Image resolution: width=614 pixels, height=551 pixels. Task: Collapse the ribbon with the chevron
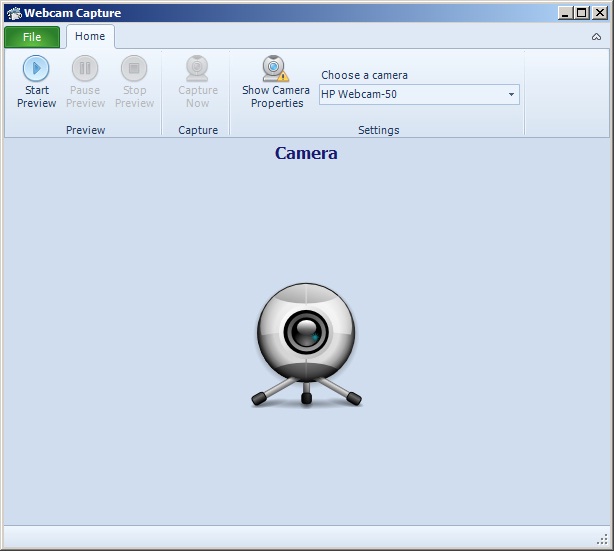click(x=597, y=37)
